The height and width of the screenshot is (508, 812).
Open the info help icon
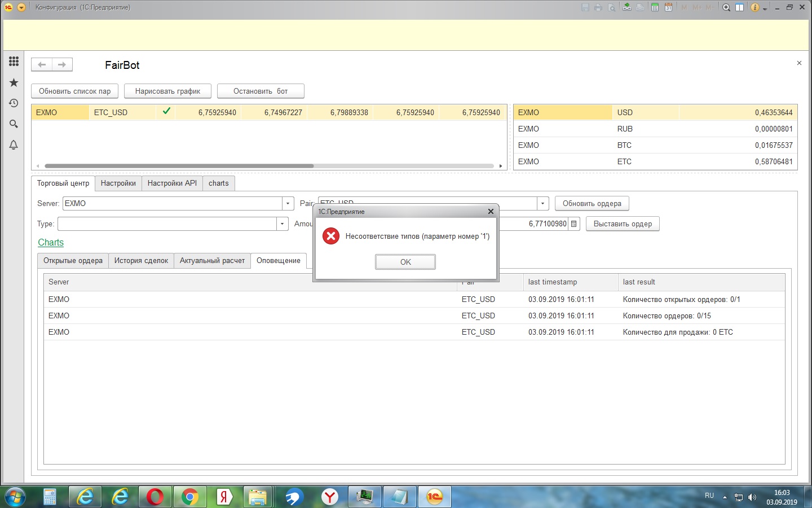pos(754,7)
